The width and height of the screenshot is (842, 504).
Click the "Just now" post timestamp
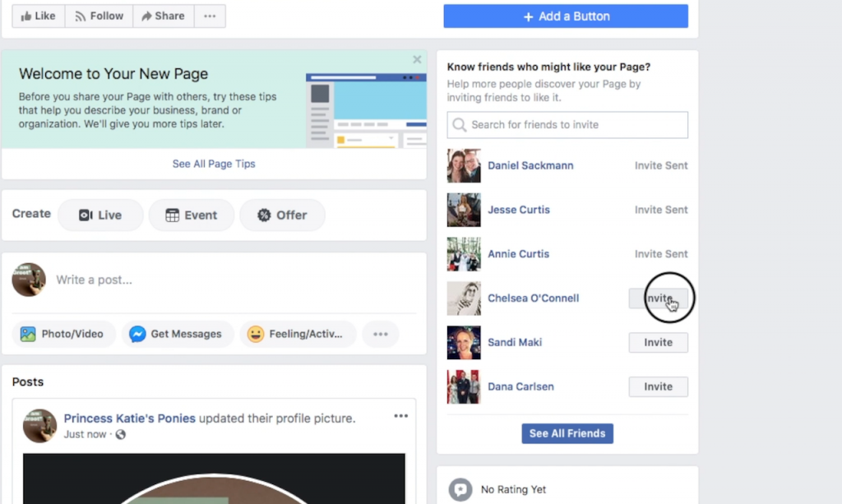pyautogui.click(x=85, y=434)
